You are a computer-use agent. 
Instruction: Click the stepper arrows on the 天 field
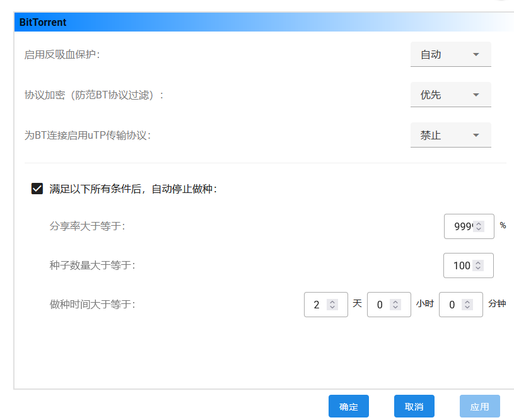(x=333, y=305)
